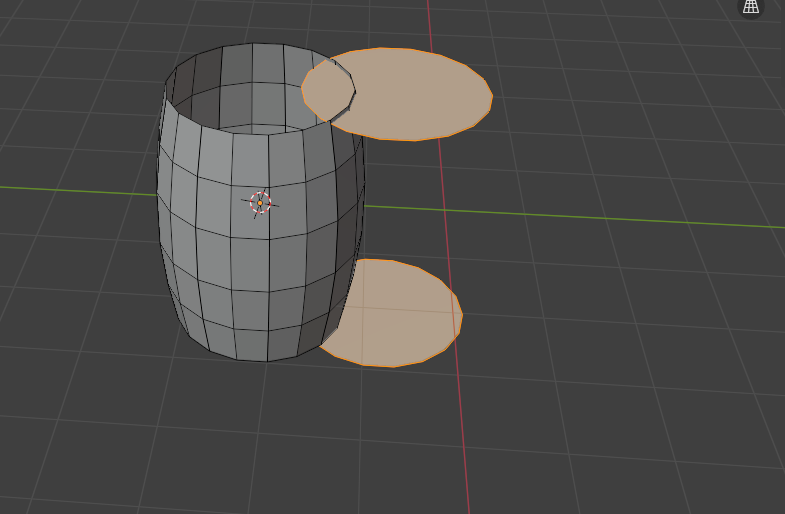Toggle perspective/orthographic view grid icon

click(x=750, y=6)
